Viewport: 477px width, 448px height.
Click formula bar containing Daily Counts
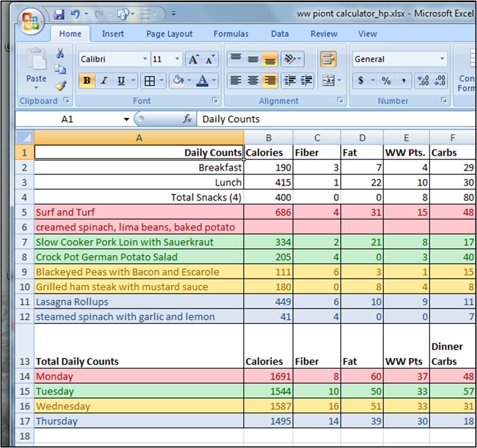(336, 119)
